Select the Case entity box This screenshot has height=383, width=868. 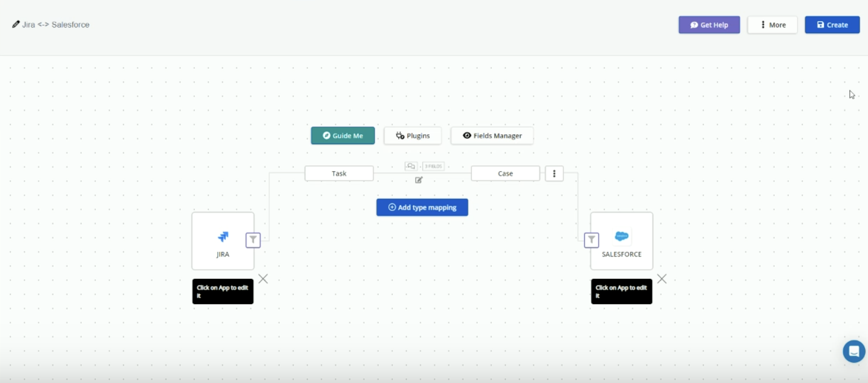(x=505, y=173)
